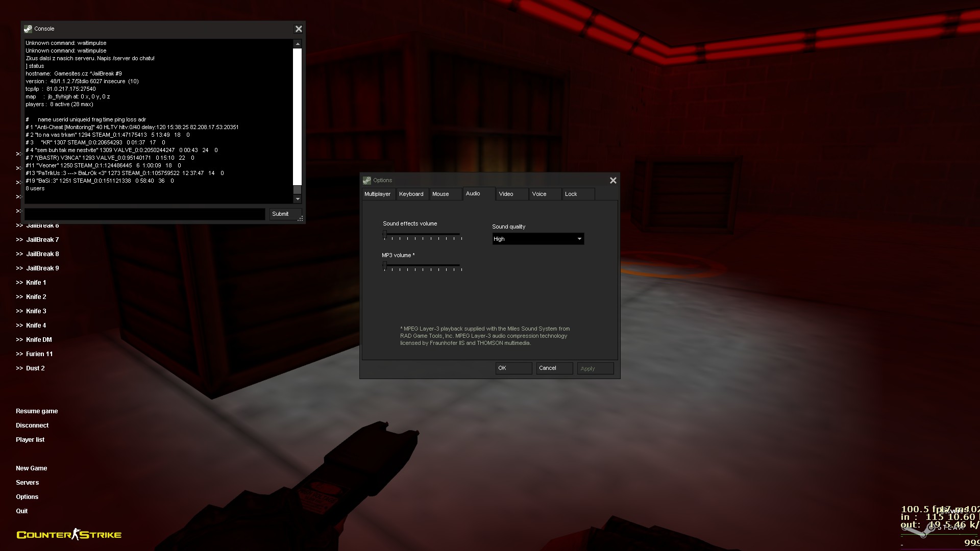Click Resume game in main menu
The width and height of the screenshot is (980, 551).
(37, 411)
